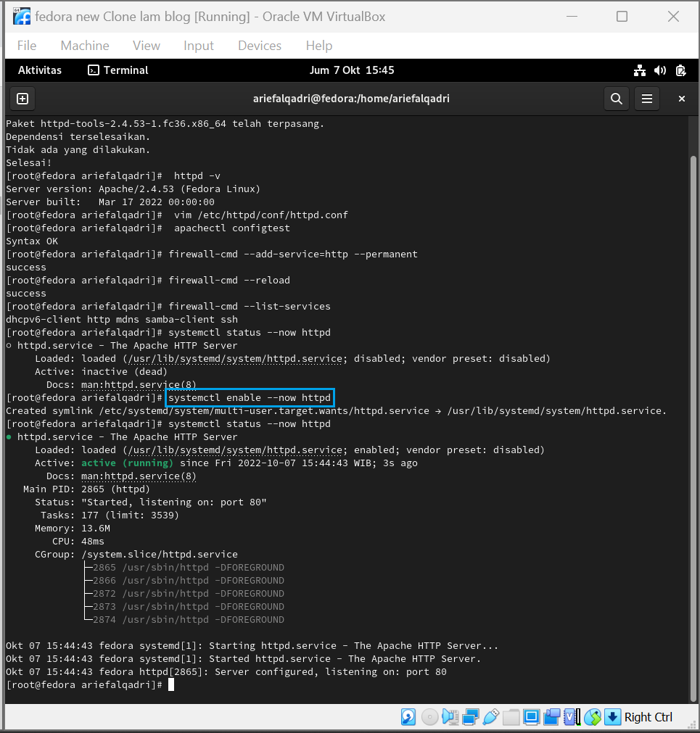Viewport: 700px width, 733px height.
Task: Click the 'Tasks: 177 (limit: 3539)' line
Action: point(110,515)
